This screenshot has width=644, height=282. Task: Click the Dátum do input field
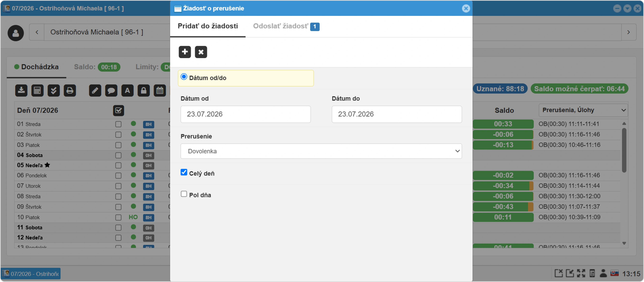[397, 114]
